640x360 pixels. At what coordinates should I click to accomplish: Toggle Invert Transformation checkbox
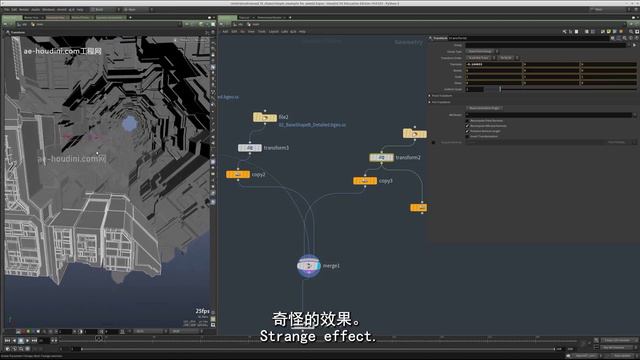click(x=468, y=136)
